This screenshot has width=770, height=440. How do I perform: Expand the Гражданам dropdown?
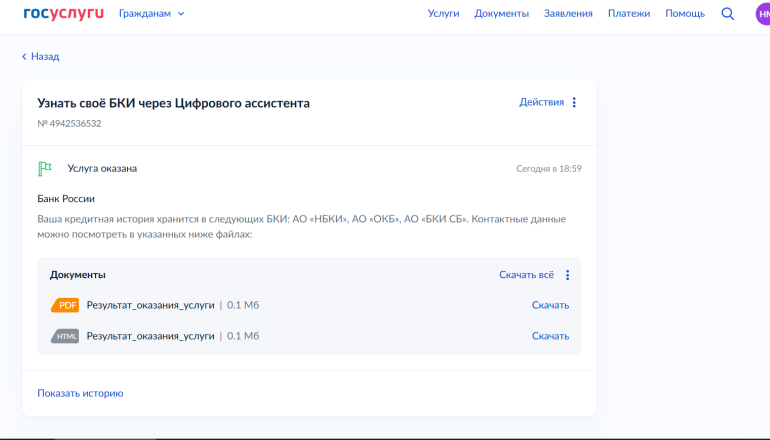(x=151, y=14)
